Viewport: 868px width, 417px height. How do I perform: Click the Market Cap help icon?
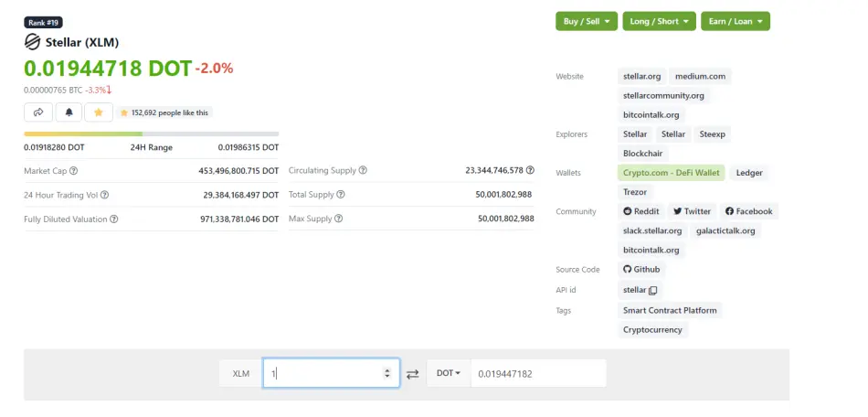[x=74, y=171]
